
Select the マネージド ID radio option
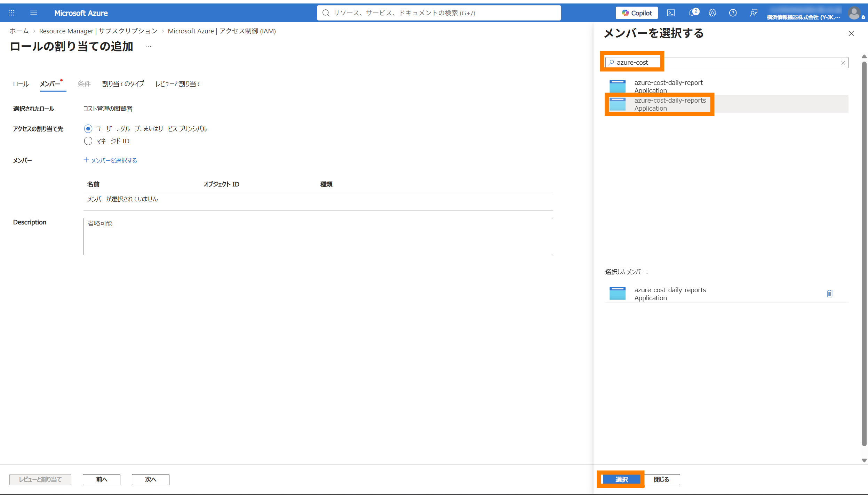(x=88, y=141)
